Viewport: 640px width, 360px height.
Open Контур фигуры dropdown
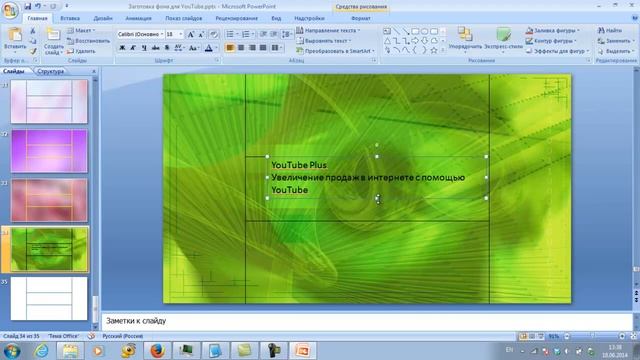tap(551, 41)
